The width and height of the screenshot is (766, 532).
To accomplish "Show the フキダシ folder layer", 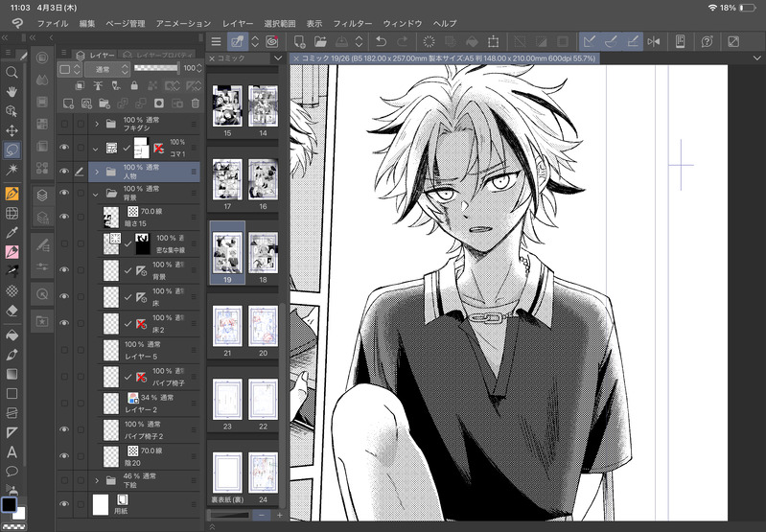I will (x=64, y=124).
